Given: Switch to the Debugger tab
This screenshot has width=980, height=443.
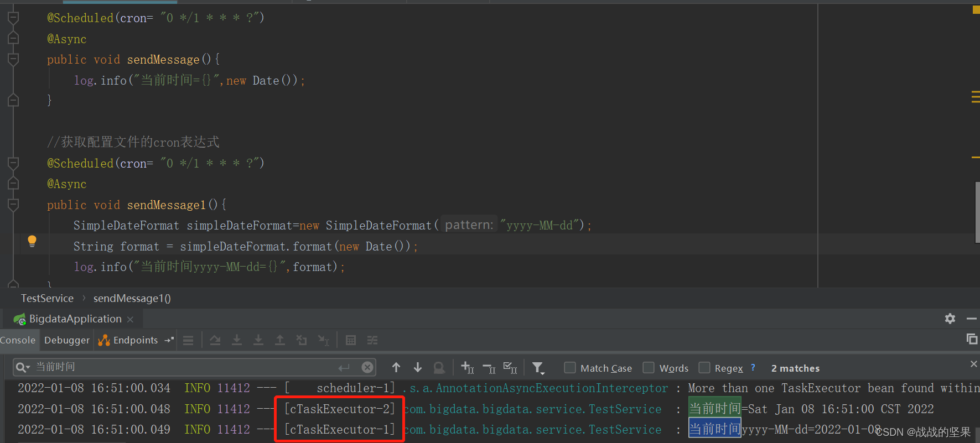Looking at the screenshot, I should coord(66,340).
